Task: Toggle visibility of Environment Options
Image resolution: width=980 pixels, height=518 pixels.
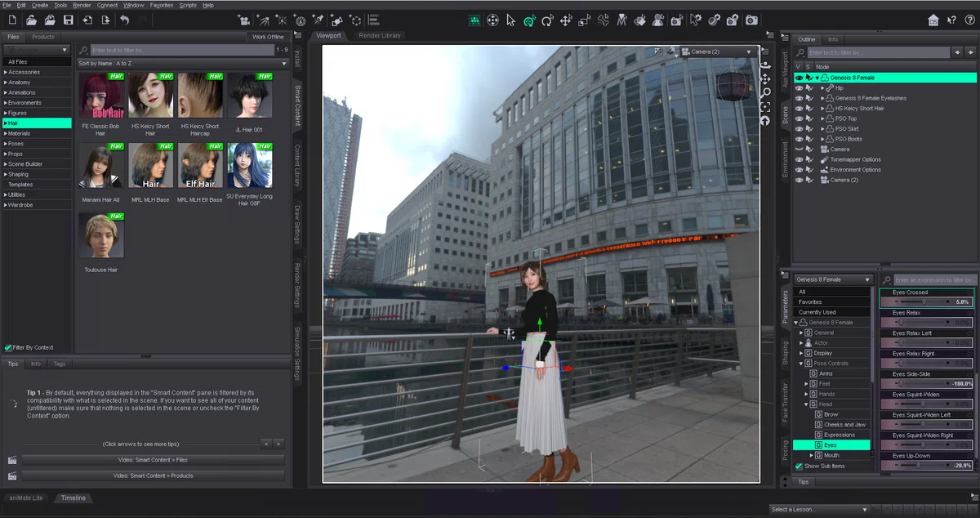Action: click(799, 170)
